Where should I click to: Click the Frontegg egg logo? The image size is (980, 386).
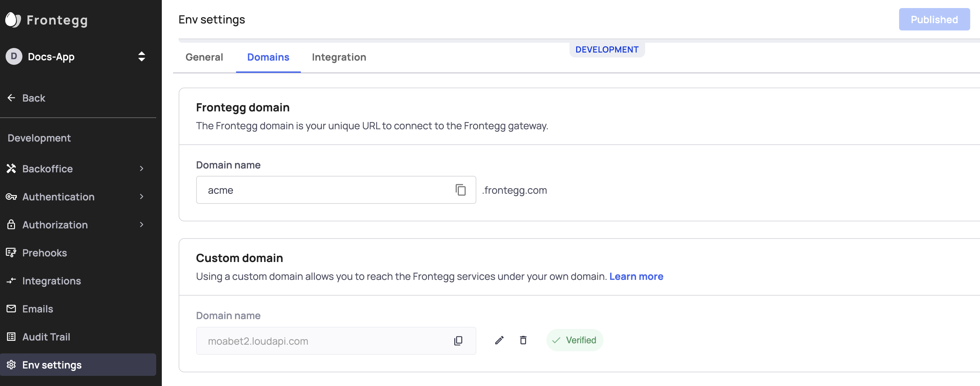13,20
